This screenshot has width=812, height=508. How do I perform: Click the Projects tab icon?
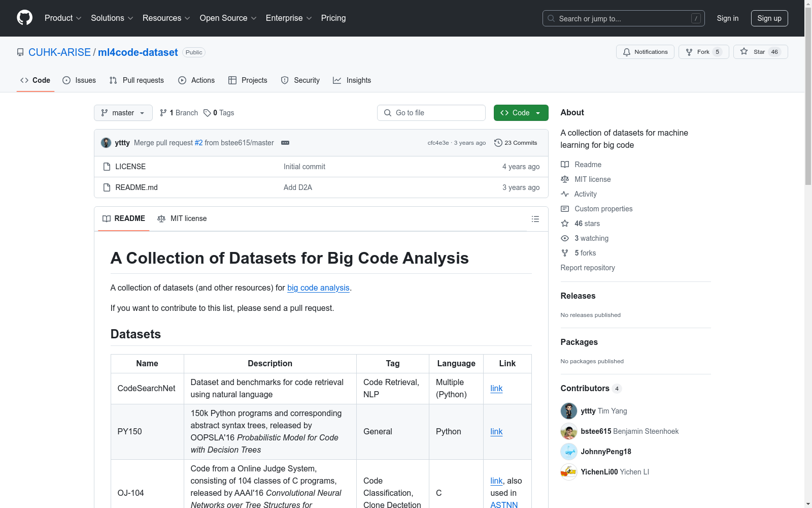tap(232, 80)
